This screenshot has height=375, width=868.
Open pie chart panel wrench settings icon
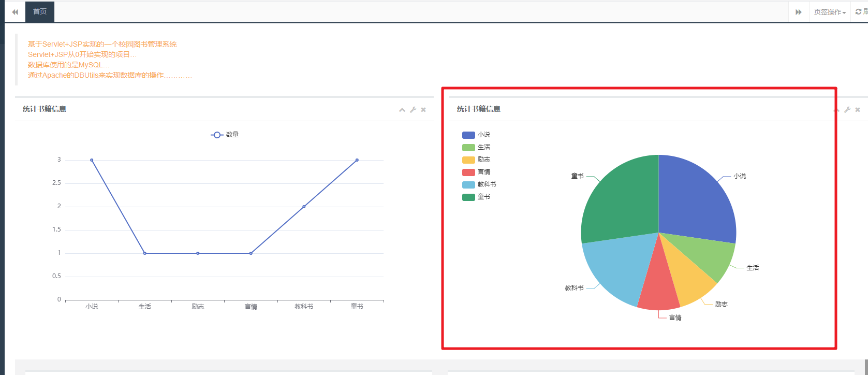pos(847,110)
